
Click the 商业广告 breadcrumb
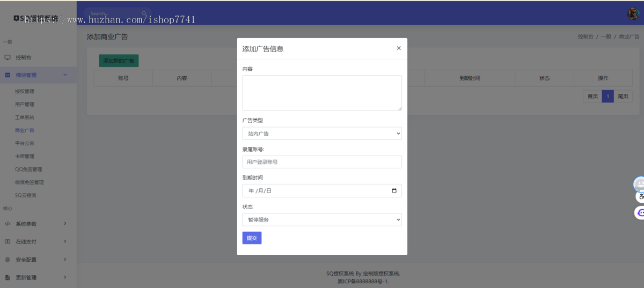pyautogui.click(x=629, y=37)
